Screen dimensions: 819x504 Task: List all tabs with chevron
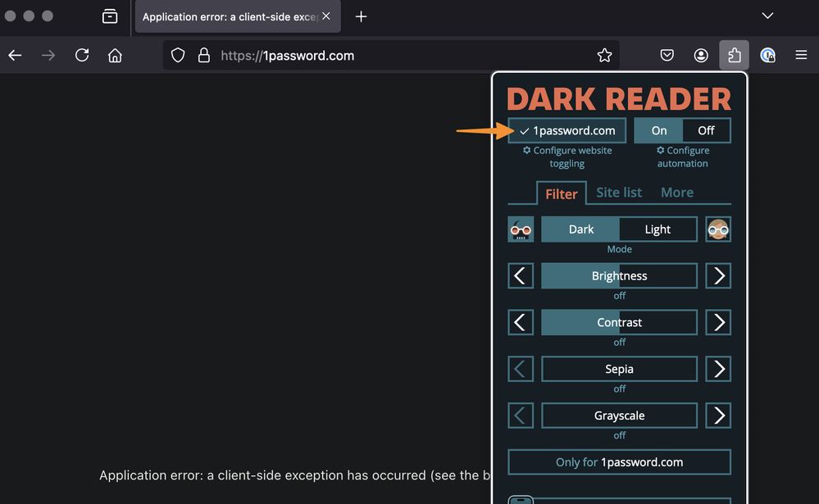(x=767, y=16)
